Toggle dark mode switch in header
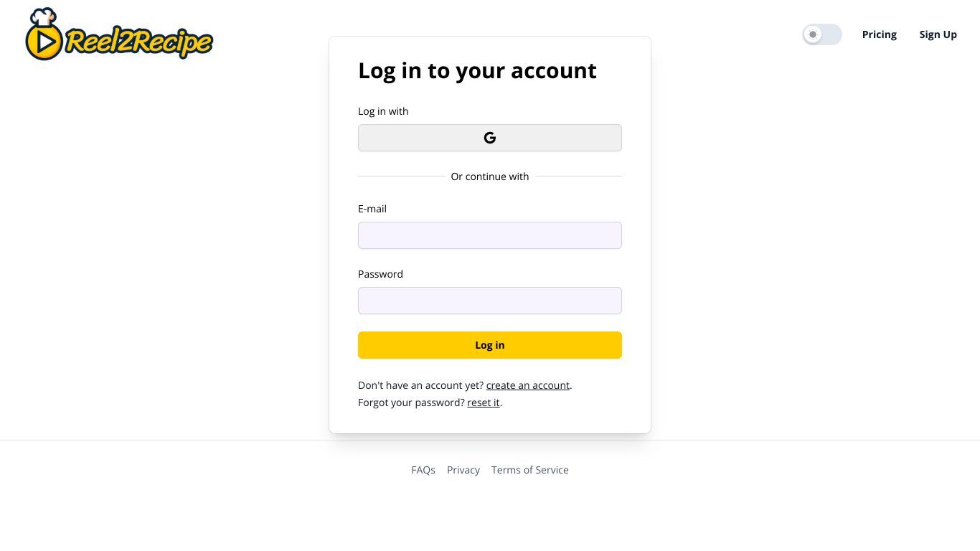Viewport: 980px width, 551px height. coord(822,34)
